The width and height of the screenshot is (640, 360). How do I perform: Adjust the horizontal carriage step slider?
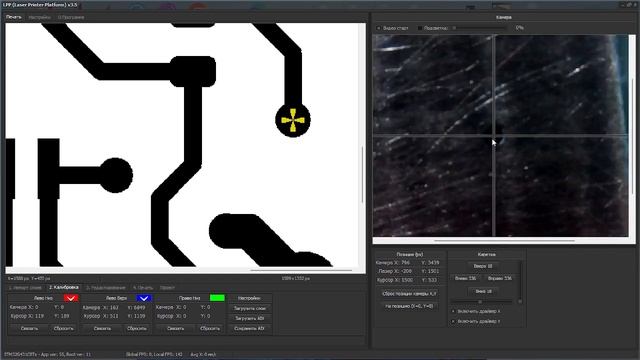482,302
